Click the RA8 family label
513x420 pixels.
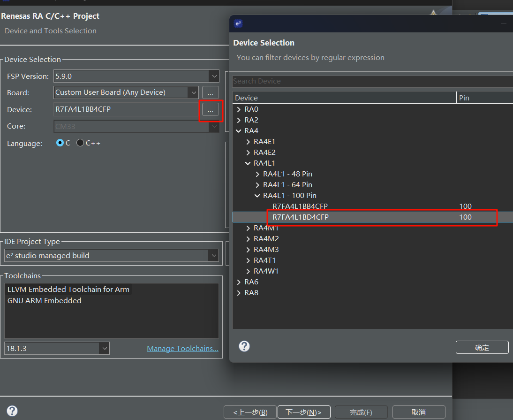[x=251, y=293]
